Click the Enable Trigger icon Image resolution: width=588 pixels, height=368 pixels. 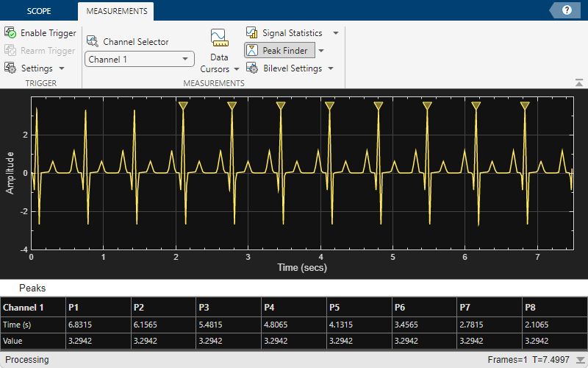tap(10, 33)
